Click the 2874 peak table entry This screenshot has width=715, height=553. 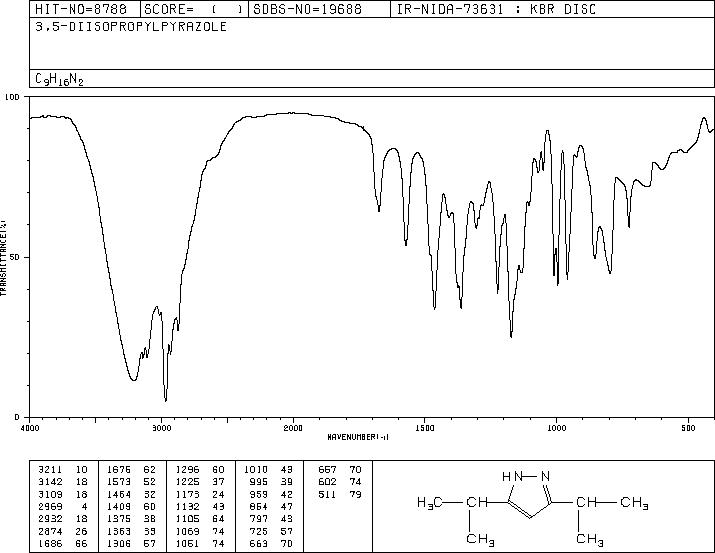tap(62, 532)
